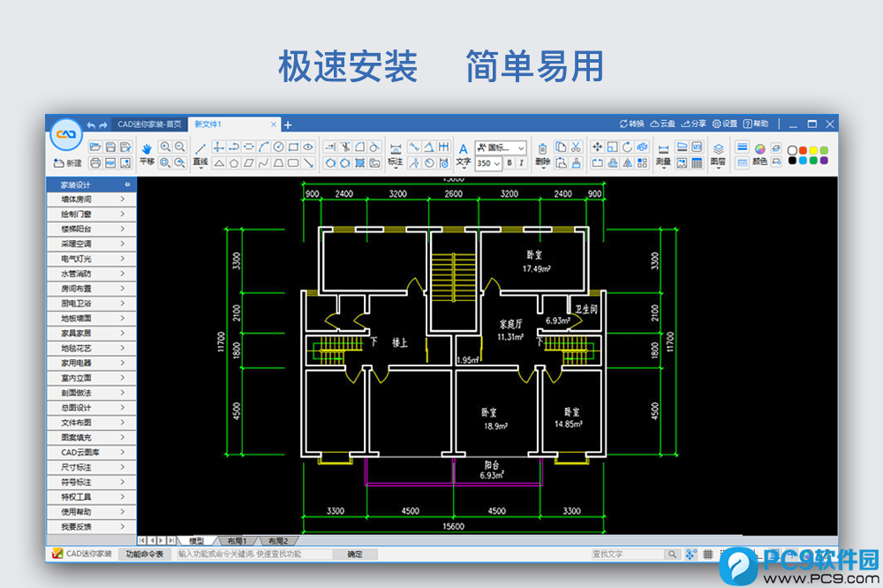Switch to the 布局1 tab
The image size is (883, 588).
[x=237, y=540]
